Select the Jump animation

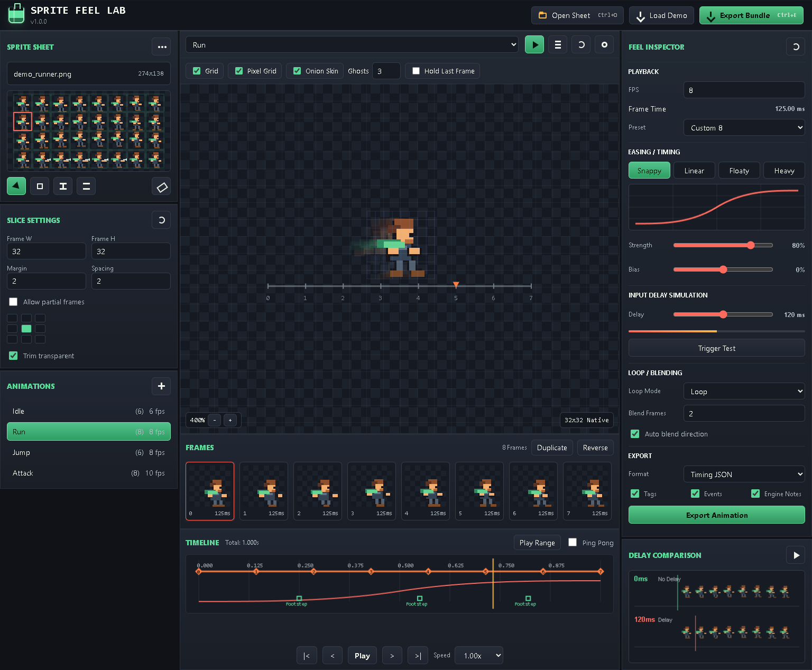pos(89,452)
